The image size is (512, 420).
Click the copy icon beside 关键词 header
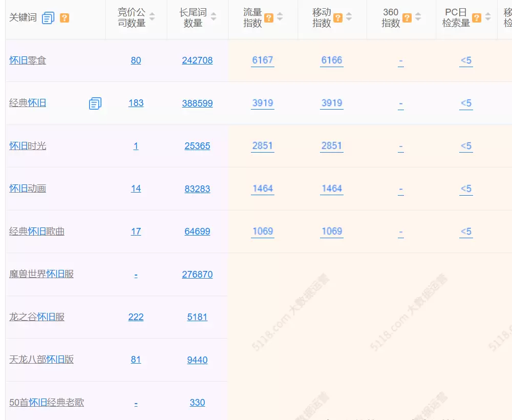click(48, 18)
